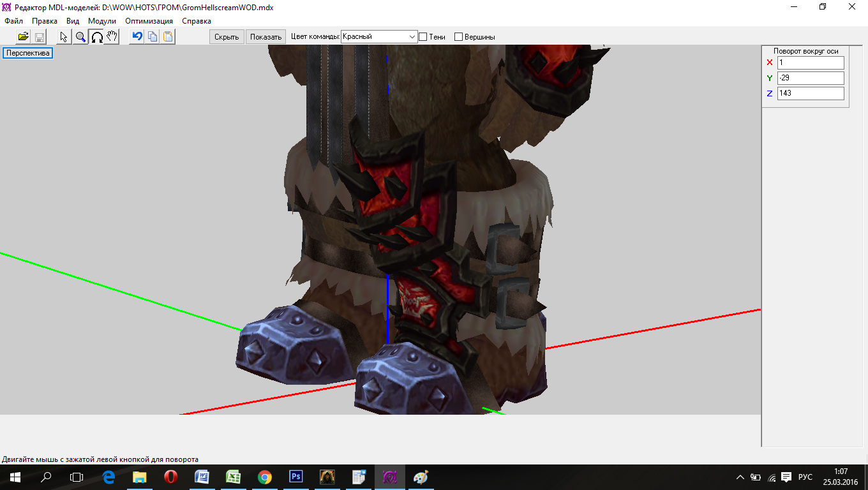Toggle the Тени checkbox

[423, 37]
